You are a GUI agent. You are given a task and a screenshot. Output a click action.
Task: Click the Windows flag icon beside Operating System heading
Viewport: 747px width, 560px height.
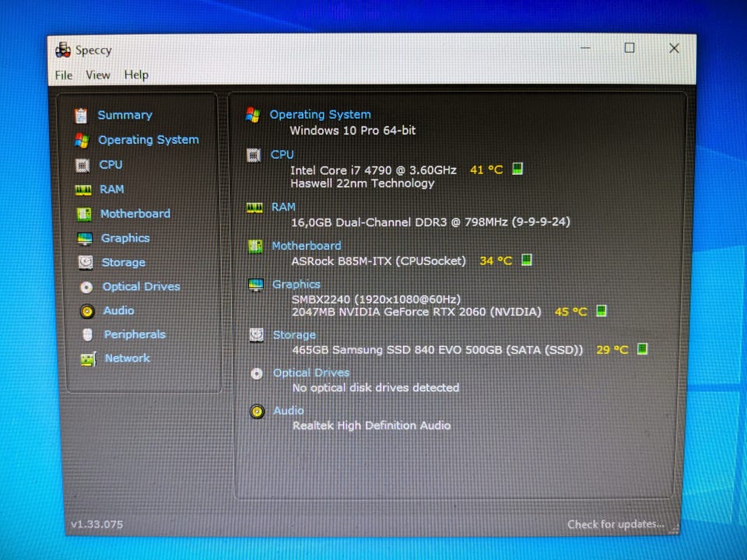[x=253, y=115]
